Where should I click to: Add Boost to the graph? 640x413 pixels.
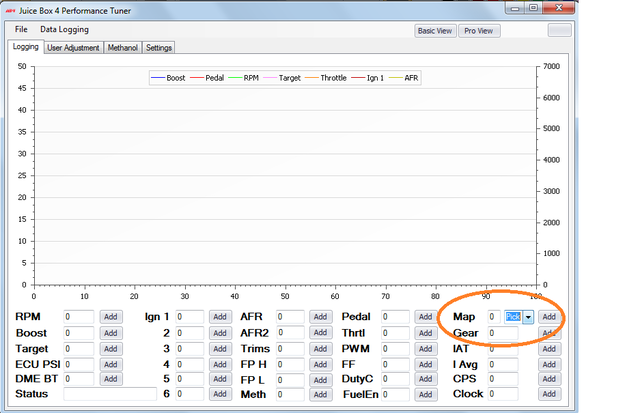tap(111, 333)
